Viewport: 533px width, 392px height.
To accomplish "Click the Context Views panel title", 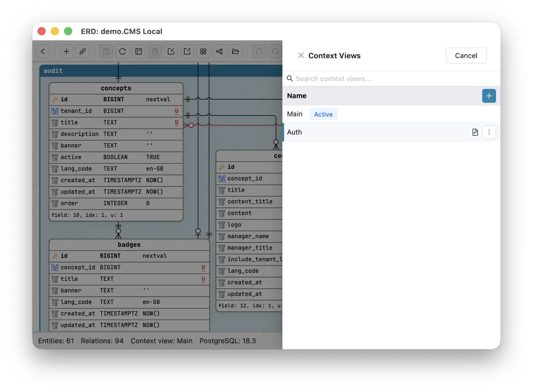I will point(334,56).
